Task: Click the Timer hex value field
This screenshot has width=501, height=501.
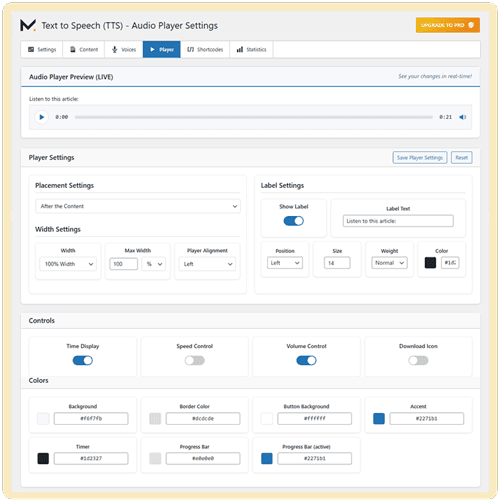Action: [x=91, y=459]
